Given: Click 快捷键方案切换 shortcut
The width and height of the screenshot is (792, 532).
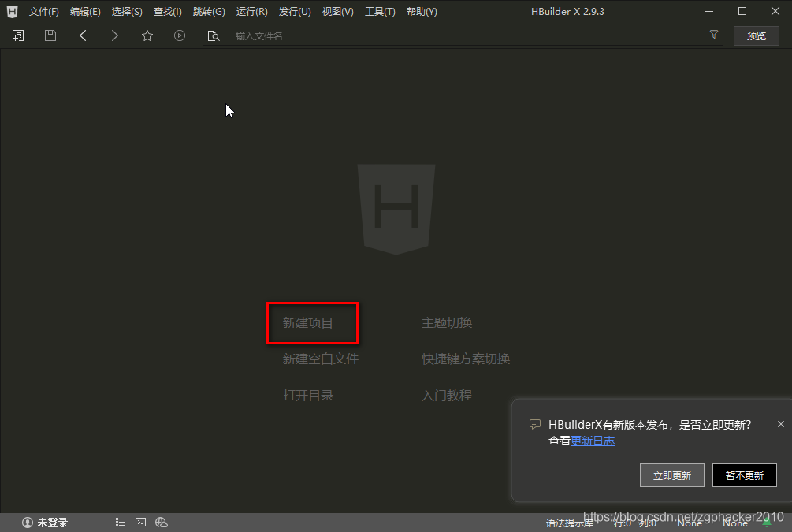Looking at the screenshot, I should pyautogui.click(x=466, y=359).
